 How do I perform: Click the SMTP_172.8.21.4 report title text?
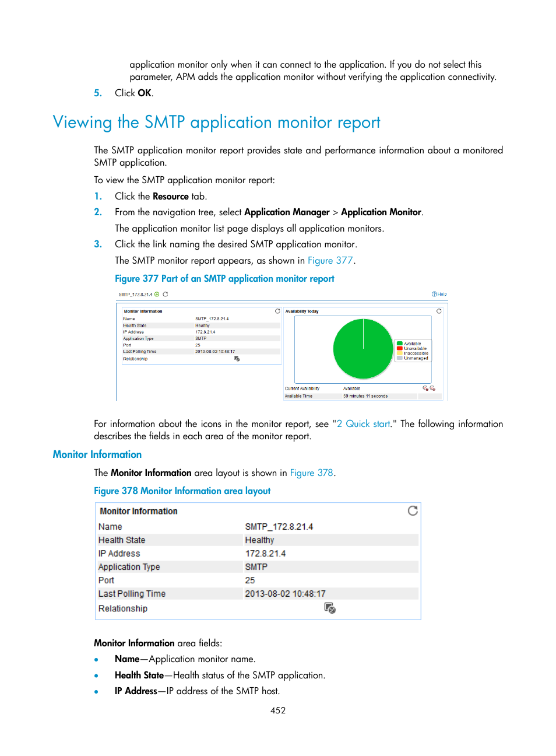tap(135, 295)
